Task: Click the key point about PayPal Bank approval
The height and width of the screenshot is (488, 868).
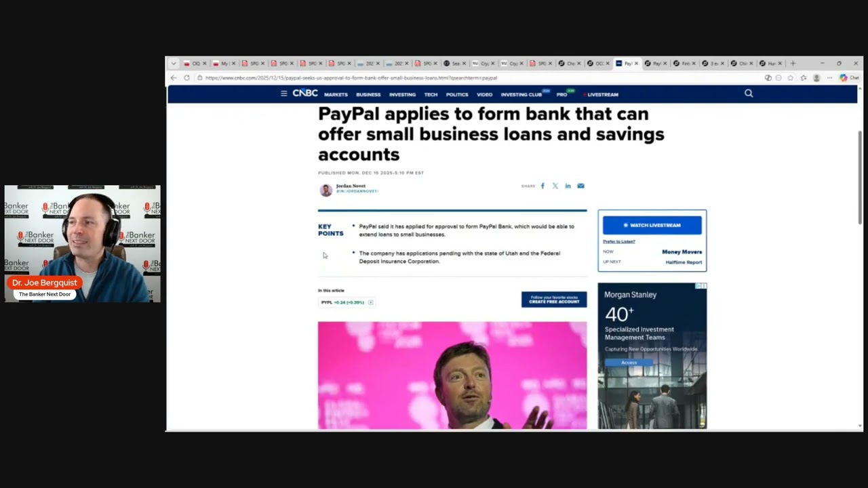Action: click(467, 230)
